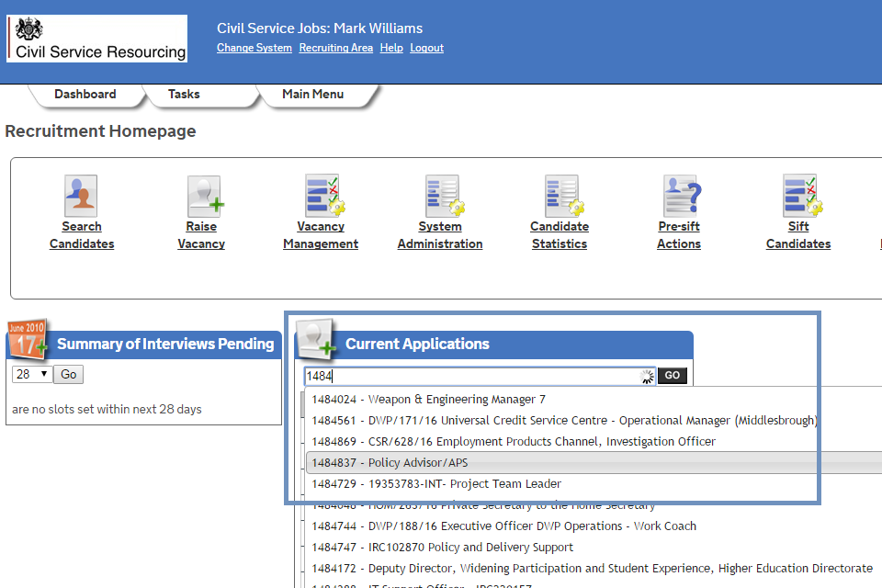The height and width of the screenshot is (588, 882).
Task: Open the 28 days dropdown
Action: click(x=31, y=375)
